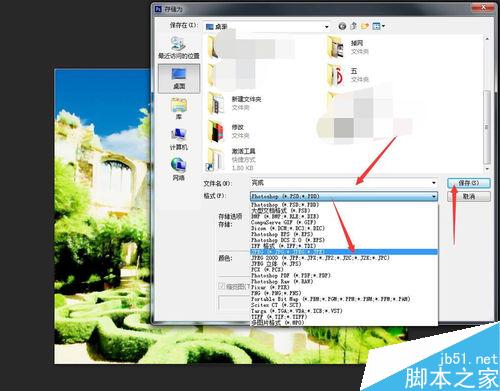The width and height of the screenshot is (500, 391).
Task: Choose 多图片格式 (*.MPO) format
Action: coord(344,323)
